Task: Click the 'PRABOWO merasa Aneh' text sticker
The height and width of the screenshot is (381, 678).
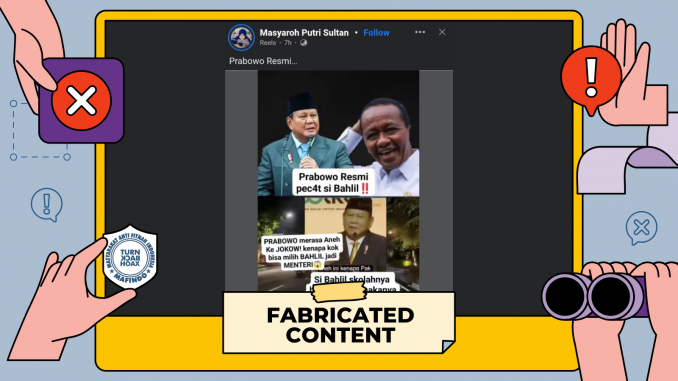Action: click(x=302, y=253)
